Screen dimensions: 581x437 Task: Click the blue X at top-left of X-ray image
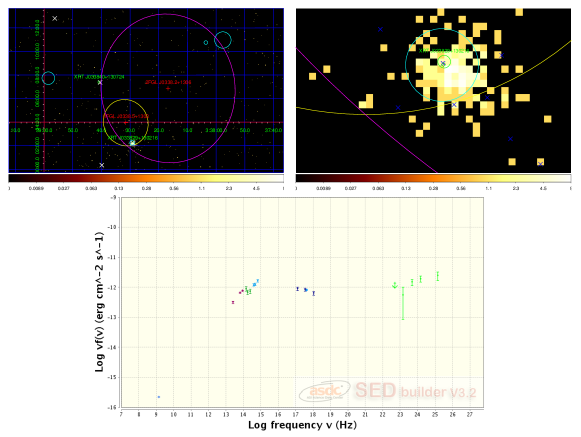pyautogui.click(x=380, y=29)
